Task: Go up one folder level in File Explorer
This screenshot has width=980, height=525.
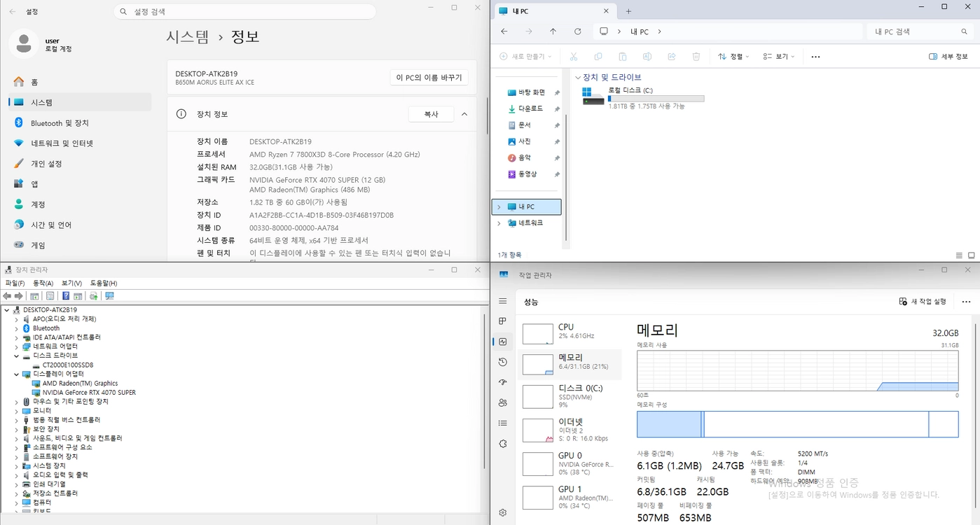Action: (553, 31)
